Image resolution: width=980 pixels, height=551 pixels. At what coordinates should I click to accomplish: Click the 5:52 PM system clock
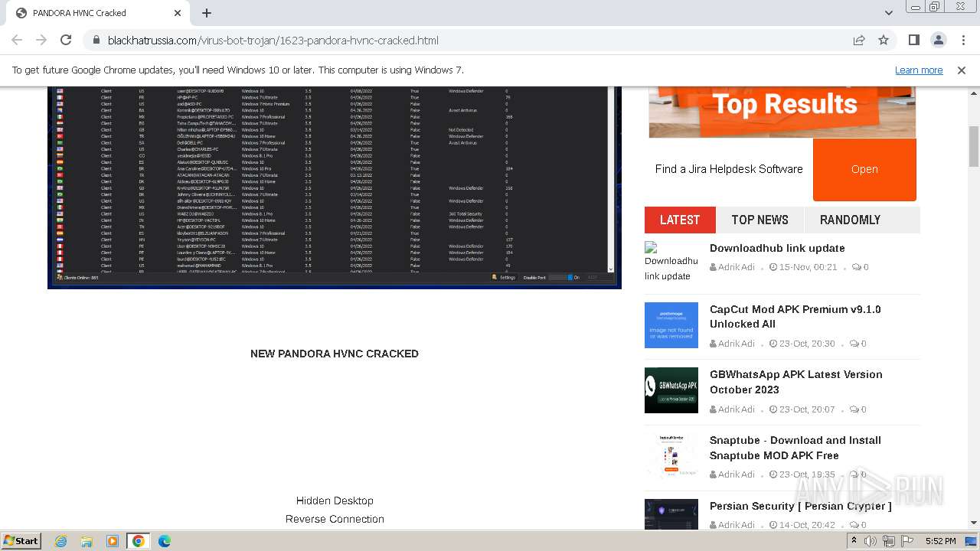click(x=940, y=541)
